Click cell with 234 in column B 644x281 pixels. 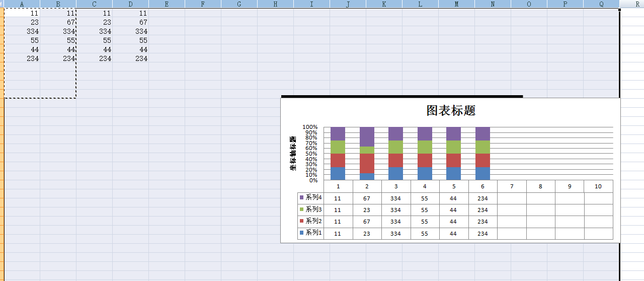(x=58, y=58)
